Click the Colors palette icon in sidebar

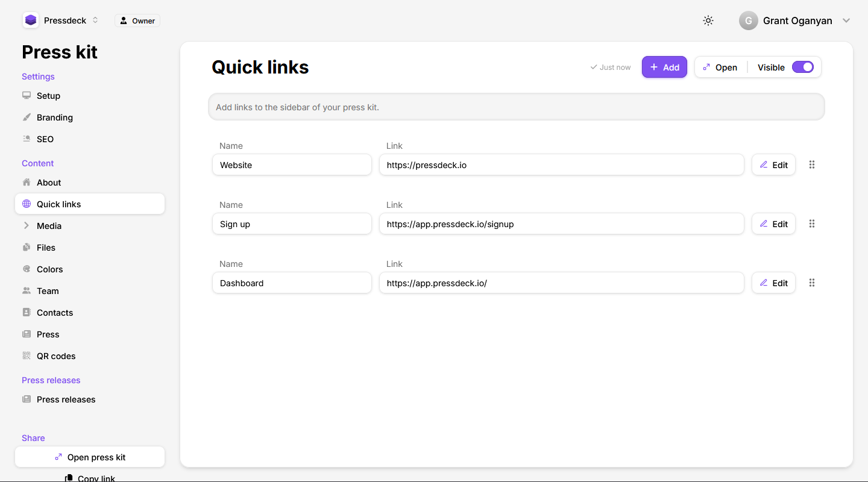tap(27, 269)
